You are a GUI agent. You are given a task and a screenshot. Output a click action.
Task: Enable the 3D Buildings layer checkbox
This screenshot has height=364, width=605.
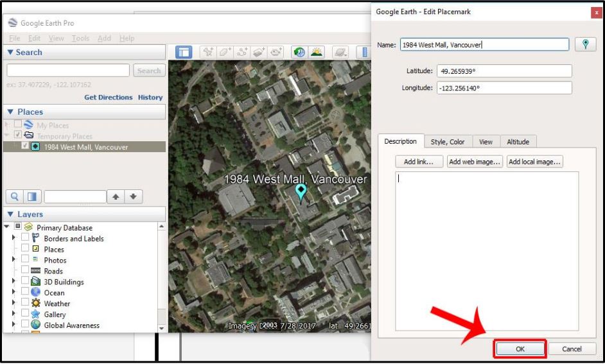tap(25, 281)
